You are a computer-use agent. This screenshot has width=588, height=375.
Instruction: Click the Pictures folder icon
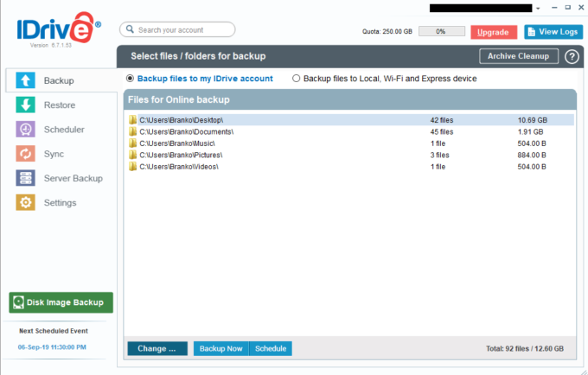point(132,155)
